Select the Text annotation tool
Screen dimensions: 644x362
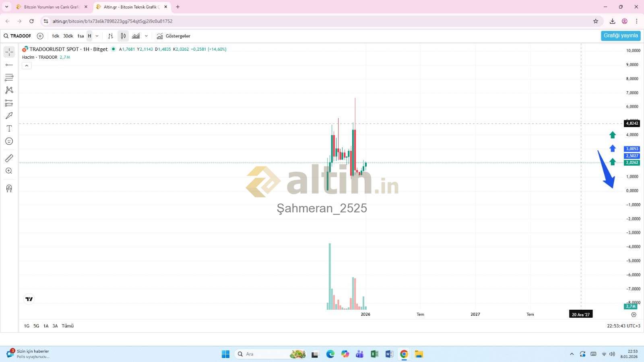pos(9,129)
